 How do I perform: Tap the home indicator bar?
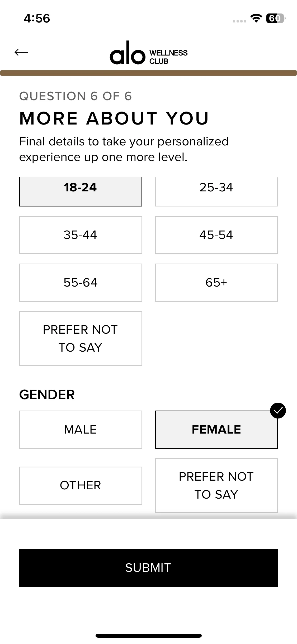pyautogui.click(x=148, y=636)
